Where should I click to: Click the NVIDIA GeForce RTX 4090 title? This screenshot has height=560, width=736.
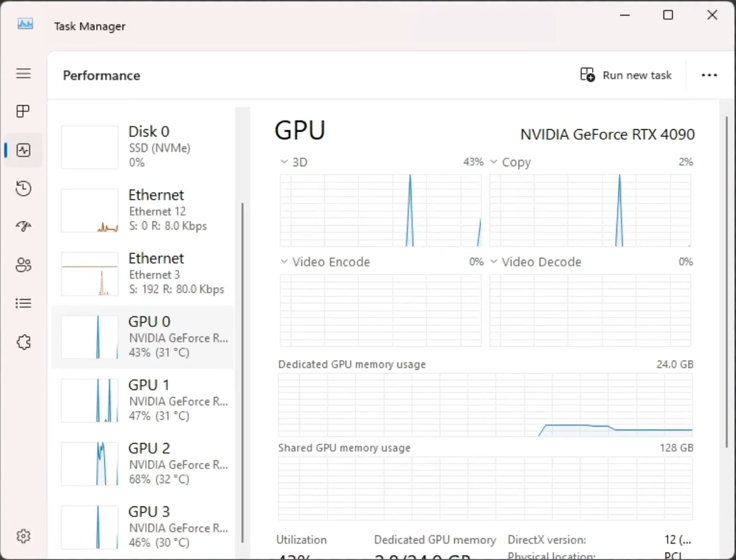(x=607, y=135)
